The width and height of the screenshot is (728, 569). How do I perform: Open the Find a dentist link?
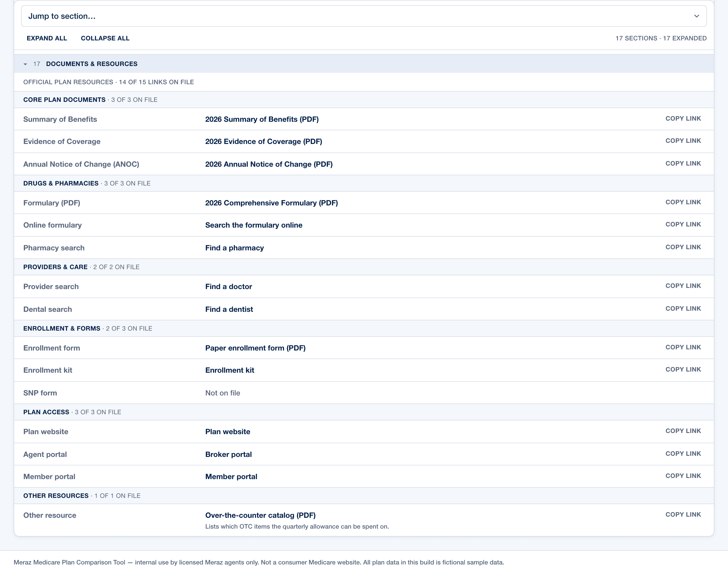[x=229, y=309]
